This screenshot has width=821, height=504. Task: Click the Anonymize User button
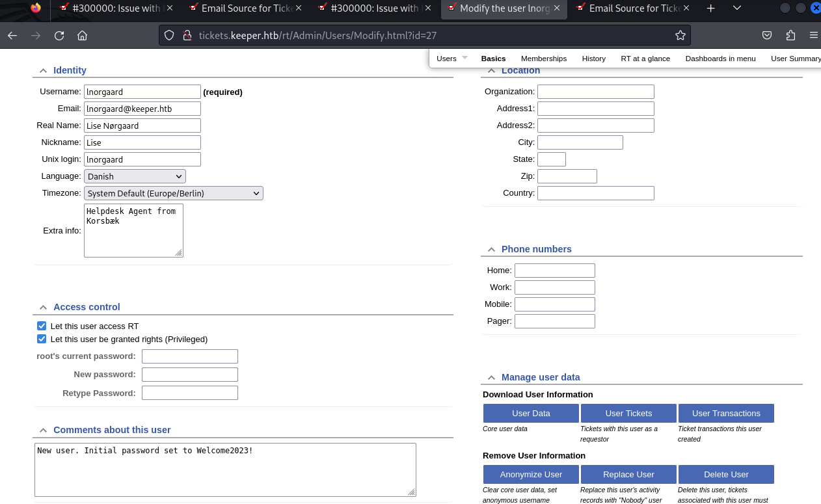531,474
